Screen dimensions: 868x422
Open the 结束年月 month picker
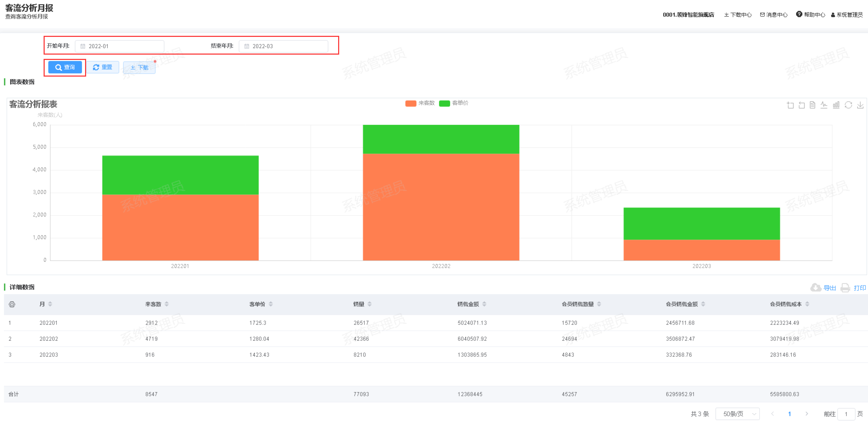click(283, 46)
